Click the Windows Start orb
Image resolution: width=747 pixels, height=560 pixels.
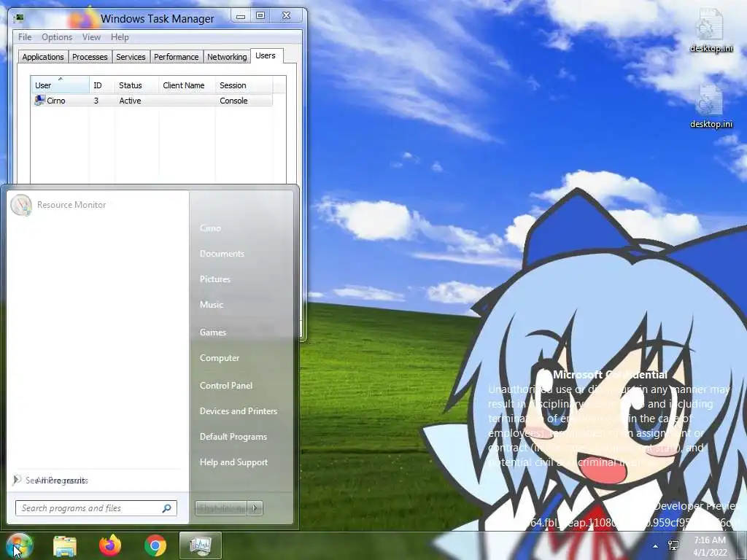click(x=19, y=545)
